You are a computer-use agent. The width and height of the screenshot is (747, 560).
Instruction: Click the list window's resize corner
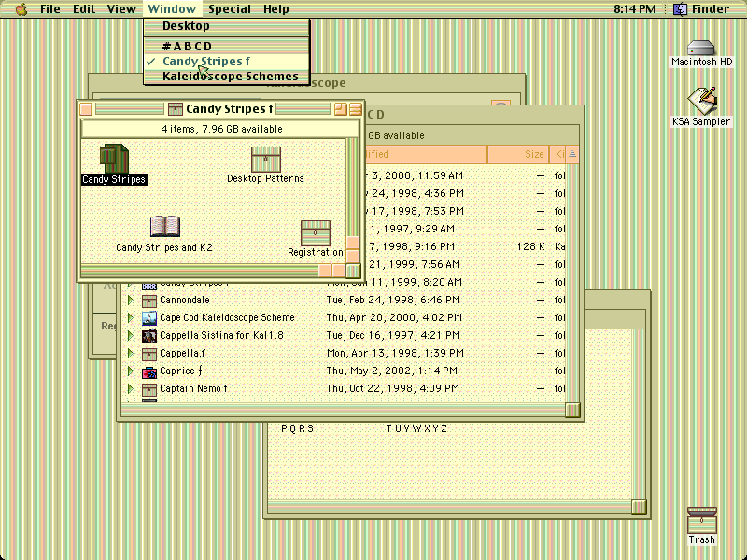click(x=572, y=410)
